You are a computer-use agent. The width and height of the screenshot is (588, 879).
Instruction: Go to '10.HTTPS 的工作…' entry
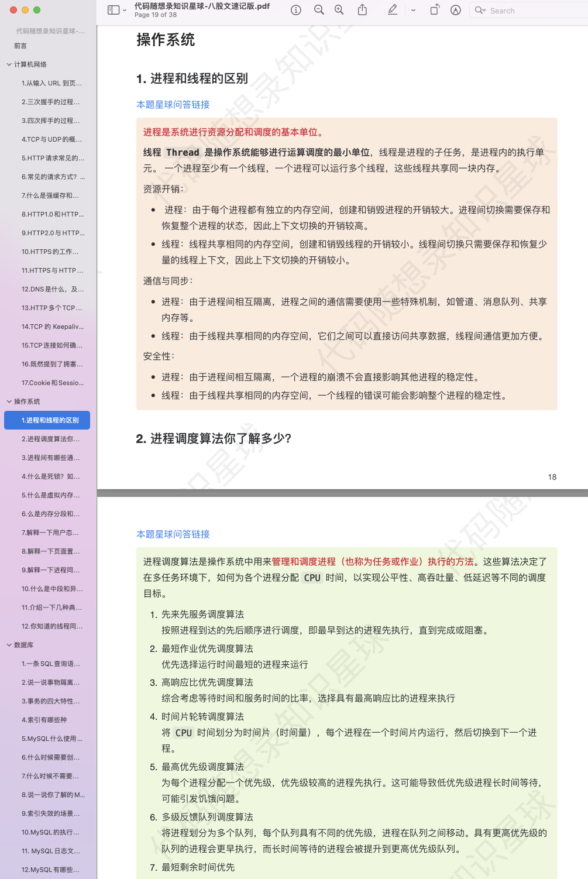(x=50, y=252)
